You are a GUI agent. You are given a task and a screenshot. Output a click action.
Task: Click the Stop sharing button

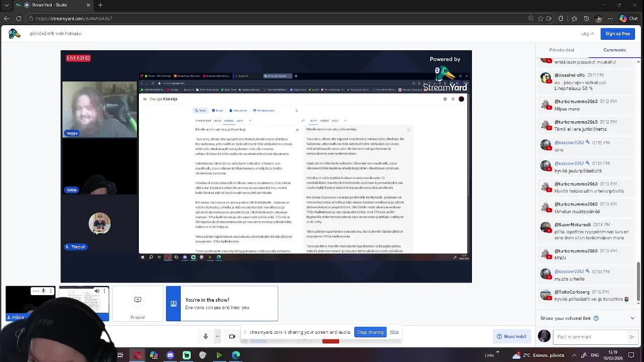pyautogui.click(x=370, y=332)
